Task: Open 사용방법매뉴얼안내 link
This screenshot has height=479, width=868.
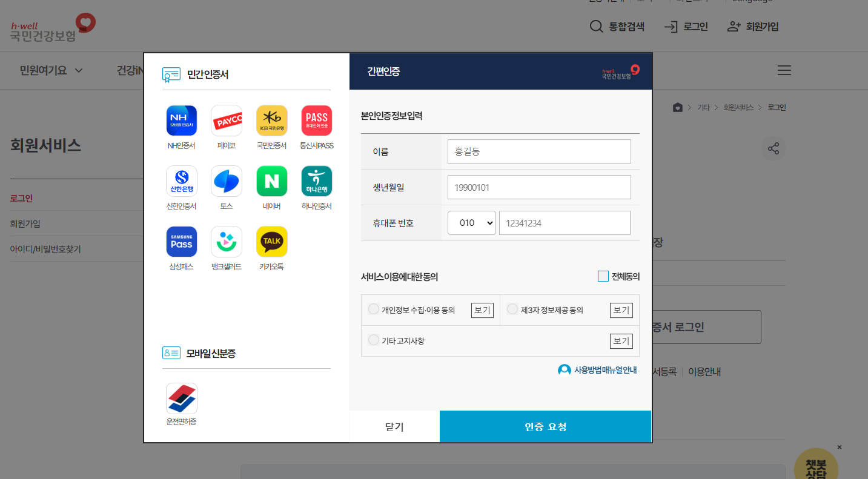Action: point(597,369)
